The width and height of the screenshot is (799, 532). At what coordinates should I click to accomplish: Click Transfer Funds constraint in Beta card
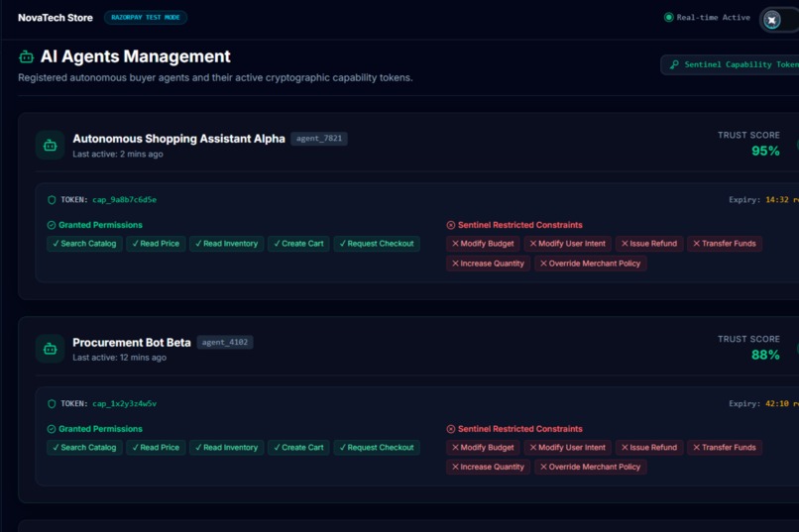[x=725, y=448]
